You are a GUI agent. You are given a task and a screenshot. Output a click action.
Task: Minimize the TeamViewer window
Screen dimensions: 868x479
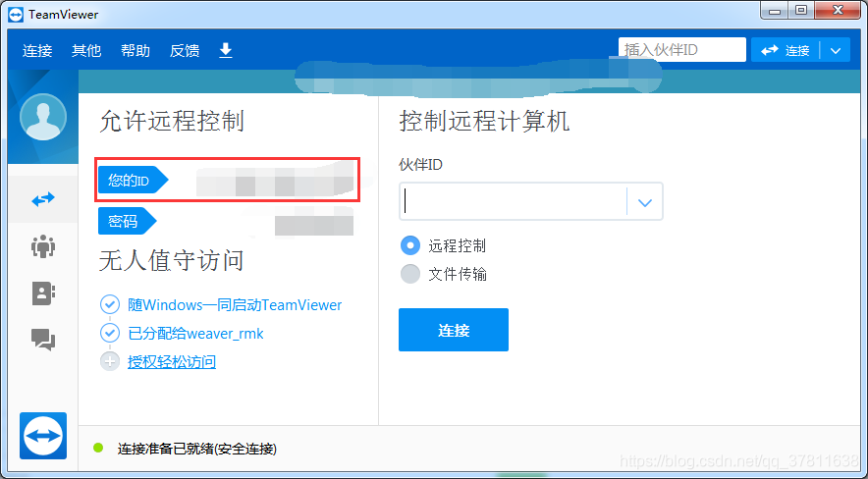coord(775,11)
